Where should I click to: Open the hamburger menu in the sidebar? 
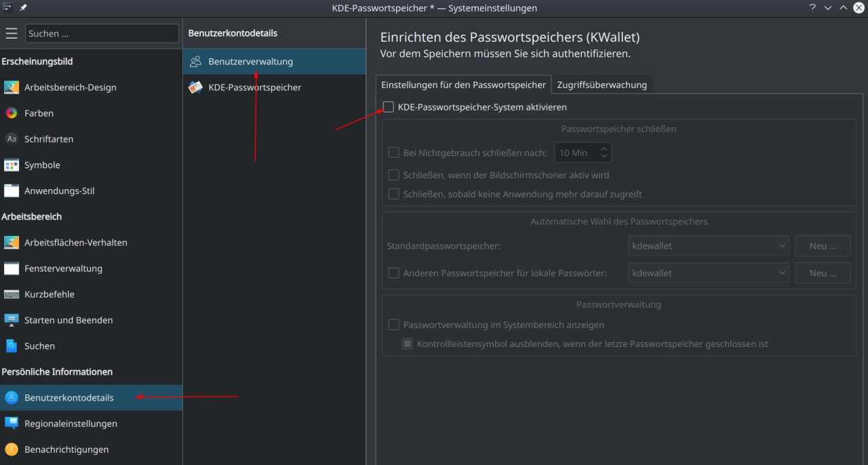coord(12,33)
